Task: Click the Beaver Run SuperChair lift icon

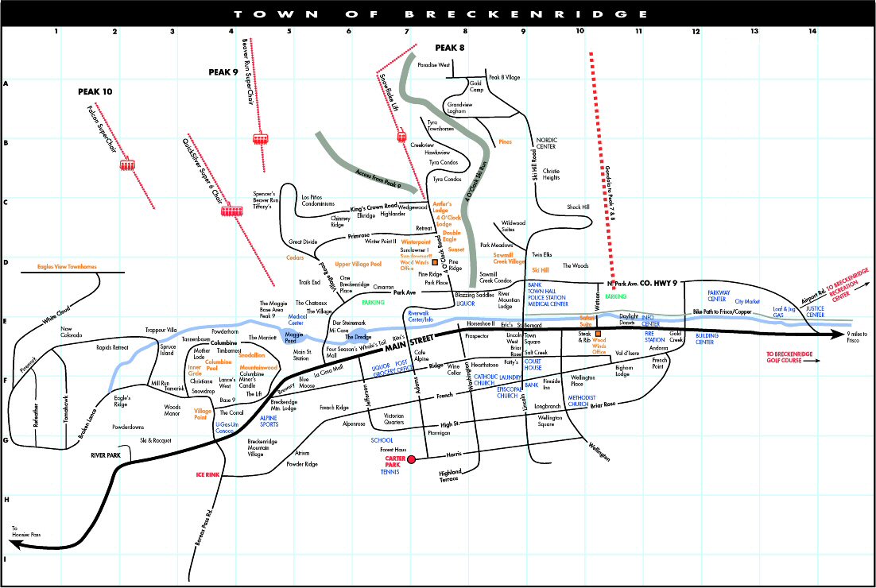Action: [x=261, y=138]
